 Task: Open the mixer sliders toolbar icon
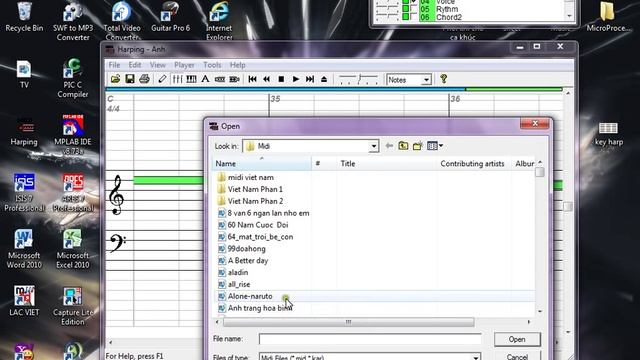point(177,79)
